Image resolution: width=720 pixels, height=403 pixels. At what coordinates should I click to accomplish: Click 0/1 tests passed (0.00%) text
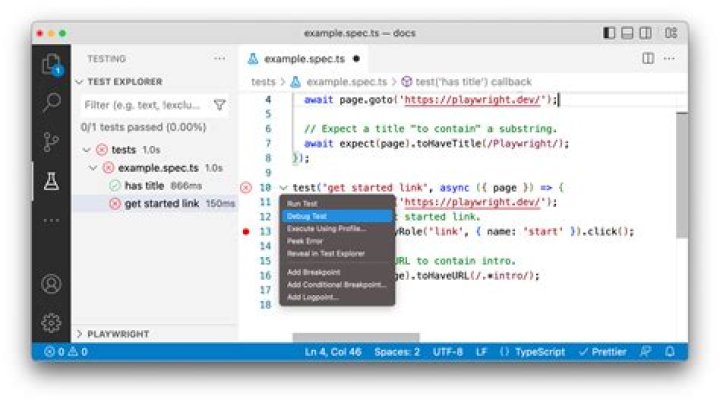point(143,127)
